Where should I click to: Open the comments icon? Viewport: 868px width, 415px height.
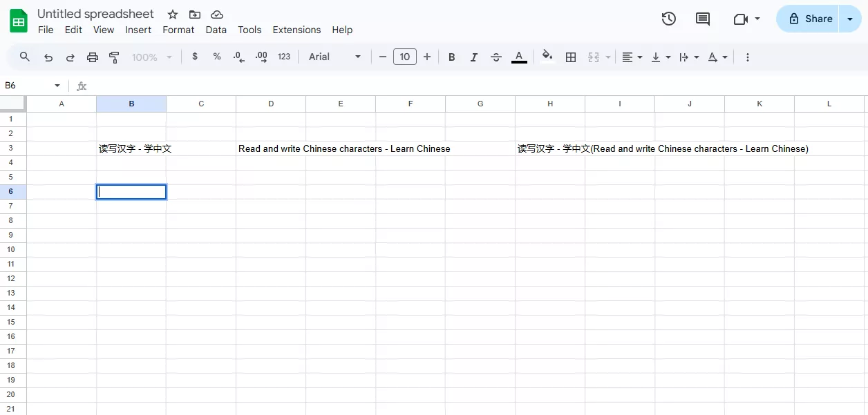pyautogui.click(x=703, y=19)
